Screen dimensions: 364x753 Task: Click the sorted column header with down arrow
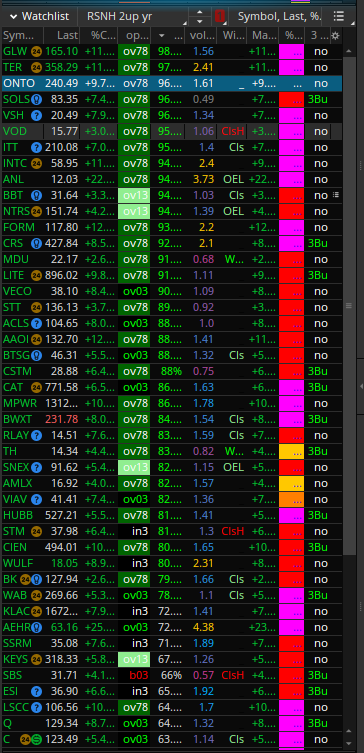point(168,36)
